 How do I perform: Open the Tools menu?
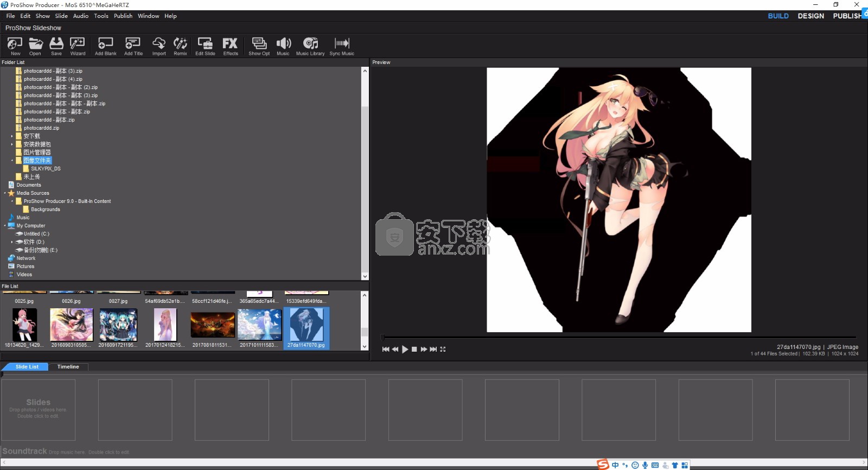click(x=101, y=16)
